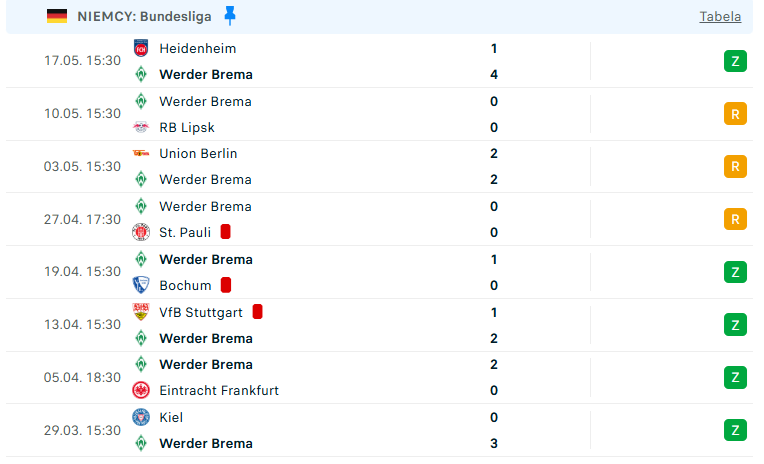Click the green Z badge for the Kiel match

[735, 430]
